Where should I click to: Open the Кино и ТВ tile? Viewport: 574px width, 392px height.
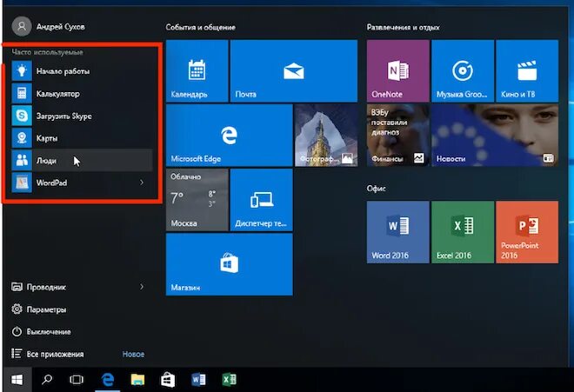click(x=527, y=71)
